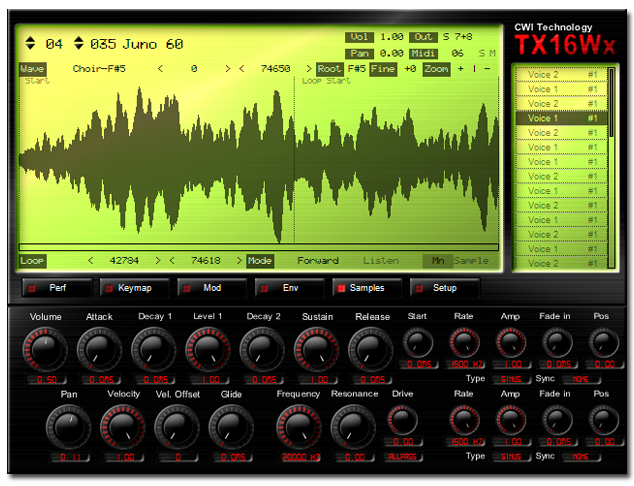Open the ALLPASS filter type selector
Image resolution: width=634 pixels, height=486 pixels.
pyautogui.click(x=402, y=457)
